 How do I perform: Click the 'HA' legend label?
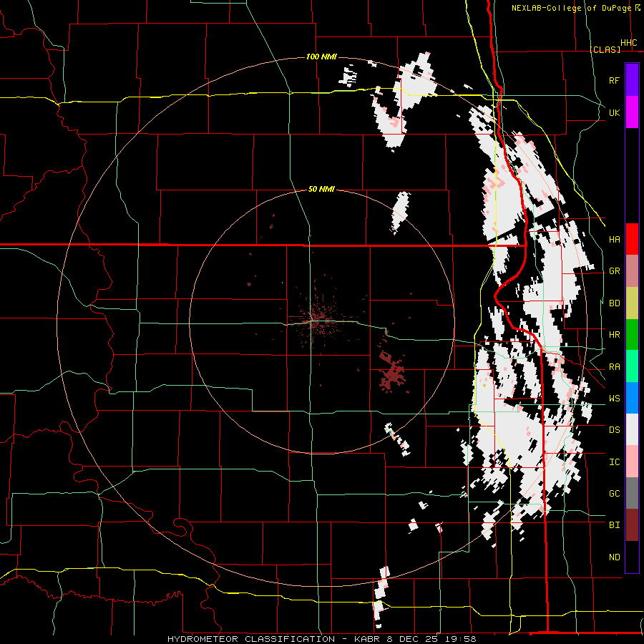(614, 240)
